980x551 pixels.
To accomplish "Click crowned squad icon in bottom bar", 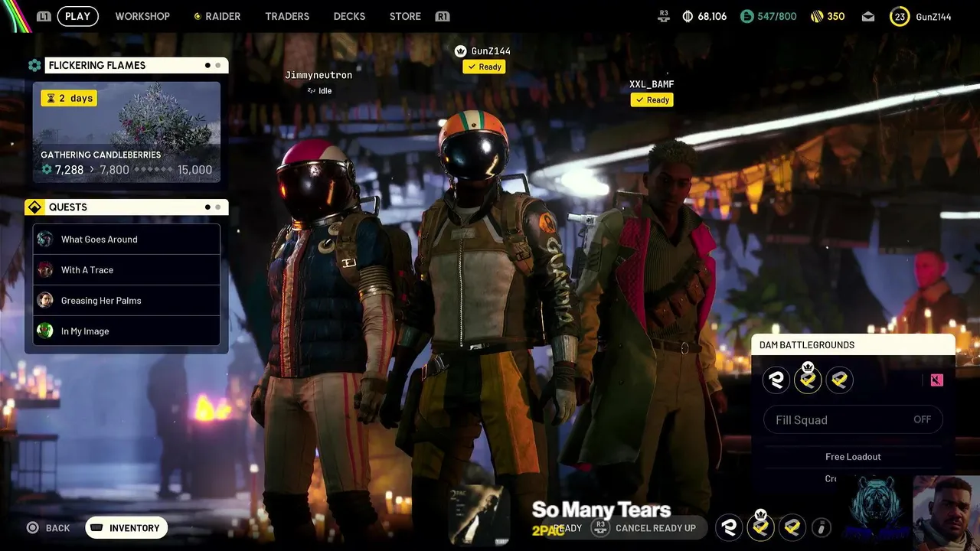I will [x=760, y=526].
